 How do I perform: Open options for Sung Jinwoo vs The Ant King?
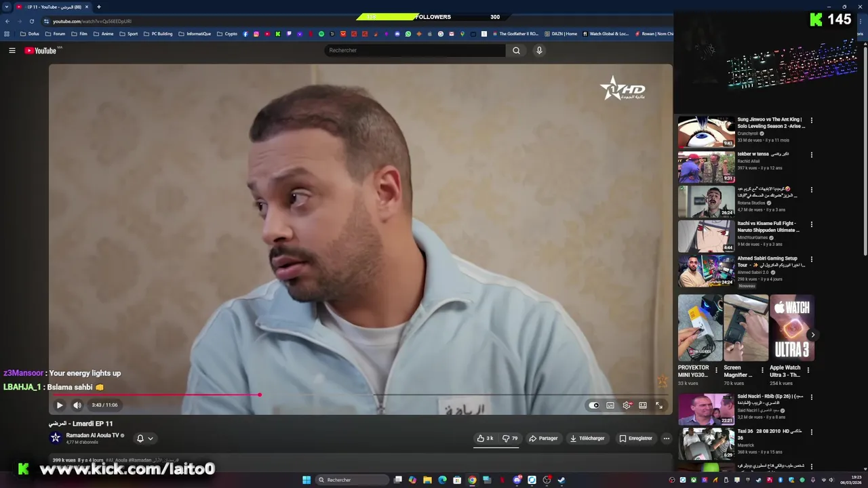tap(811, 121)
